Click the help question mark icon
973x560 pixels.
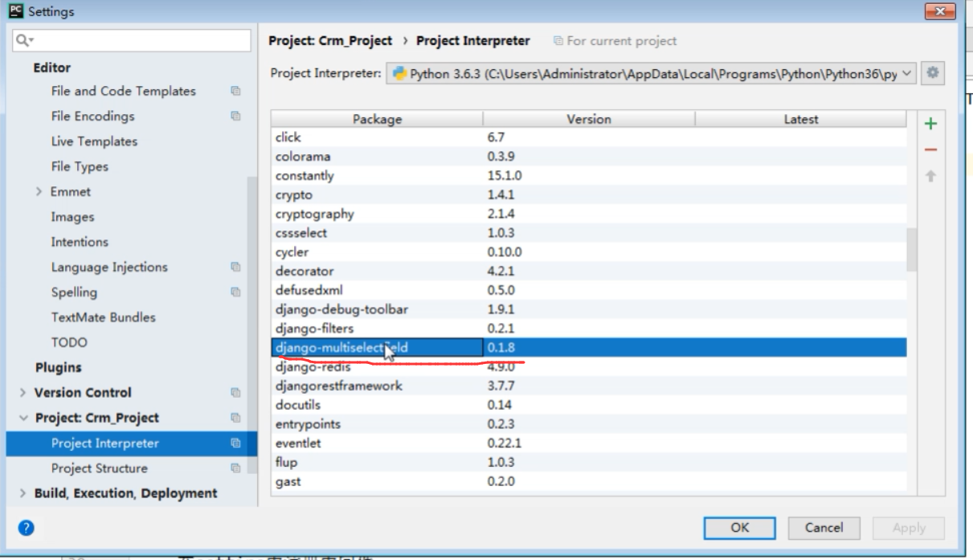click(26, 528)
